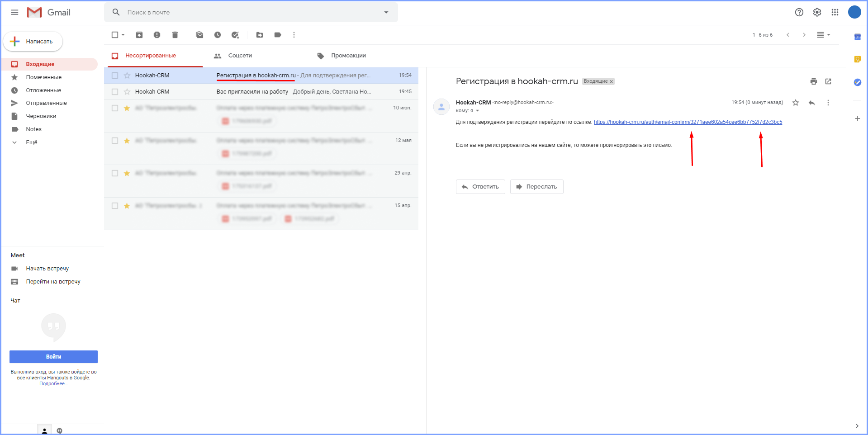This screenshot has height=435, width=868.
Task: Open the Help question mark icon
Action: (x=799, y=12)
